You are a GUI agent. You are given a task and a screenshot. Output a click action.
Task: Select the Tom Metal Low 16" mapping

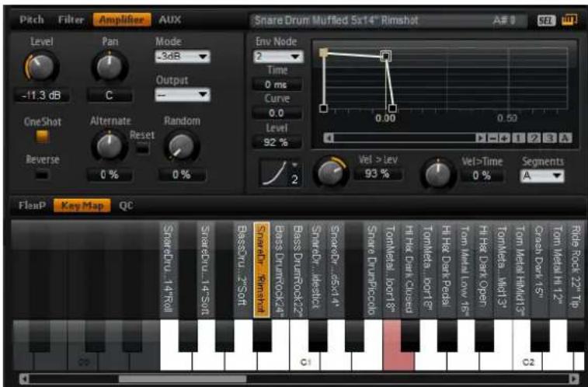tap(464, 270)
